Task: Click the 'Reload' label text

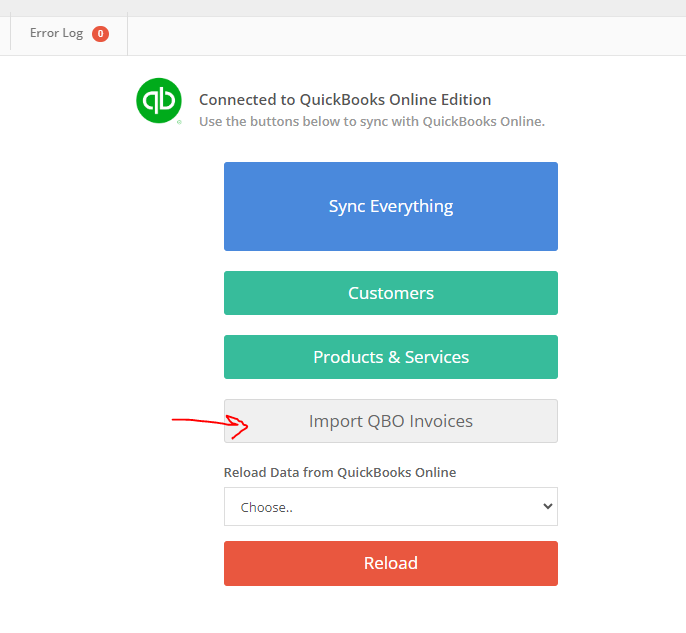Action: 391,563
